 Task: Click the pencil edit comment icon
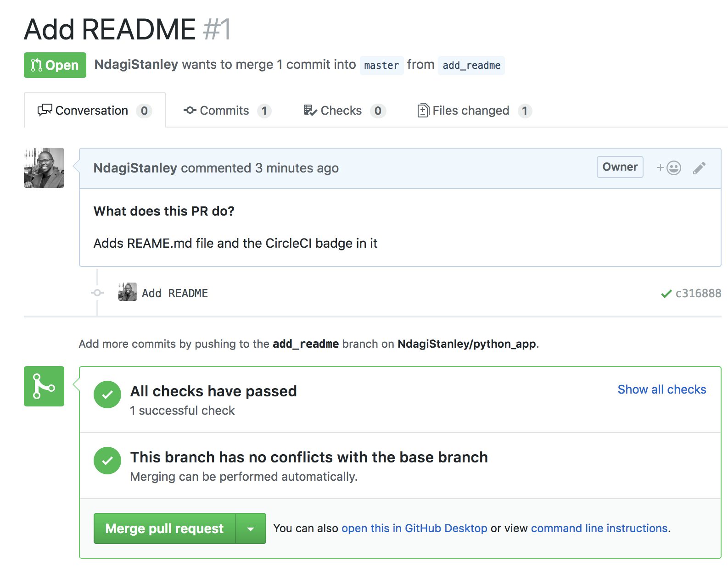pos(699,168)
